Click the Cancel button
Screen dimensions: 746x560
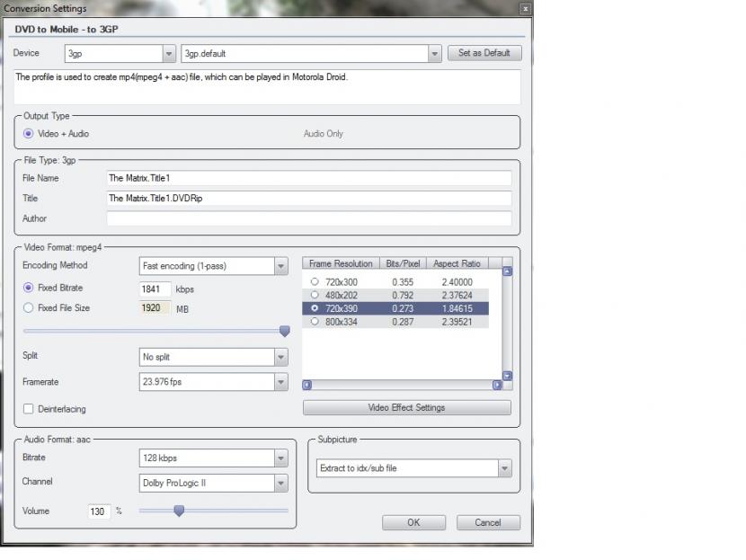488,523
